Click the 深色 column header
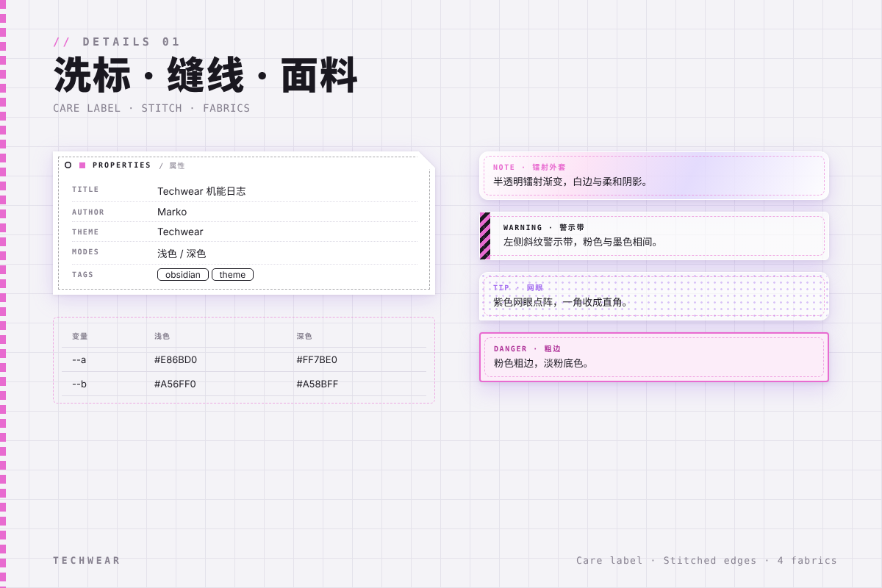Screen dimensions: 882x588 pos(304,337)
